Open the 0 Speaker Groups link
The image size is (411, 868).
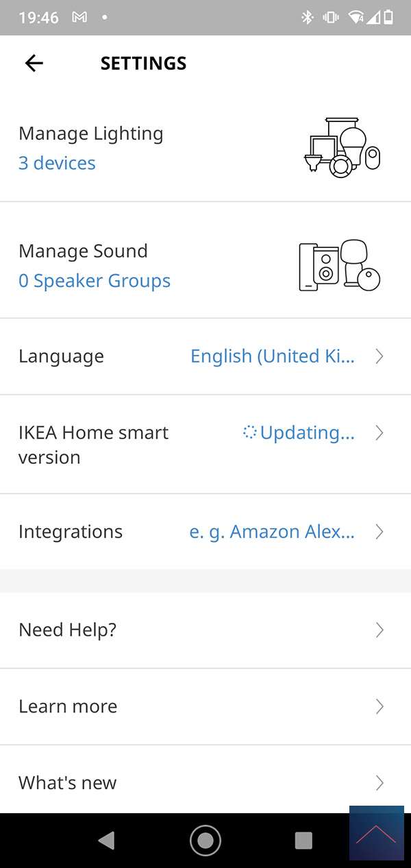pyautogui.click(x=95, y=281)
